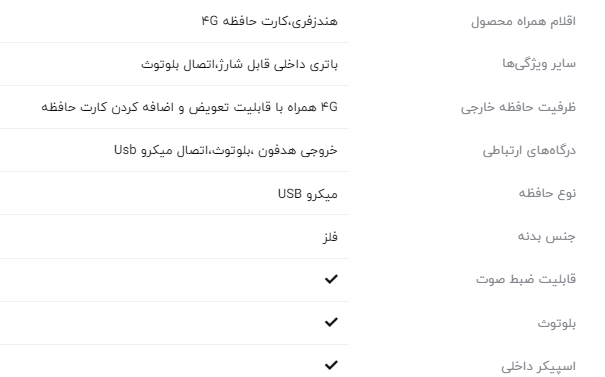This screenshot has width=605, height=377.
Task: Select the اقلام همراه محصول label
Action: pos(523,22)
